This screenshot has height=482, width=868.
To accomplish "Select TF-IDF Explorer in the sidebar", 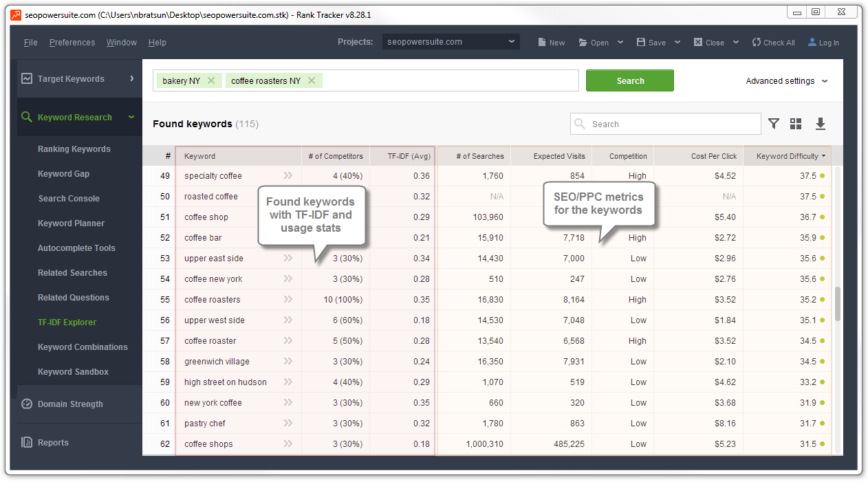I will [x=67, y=322].
